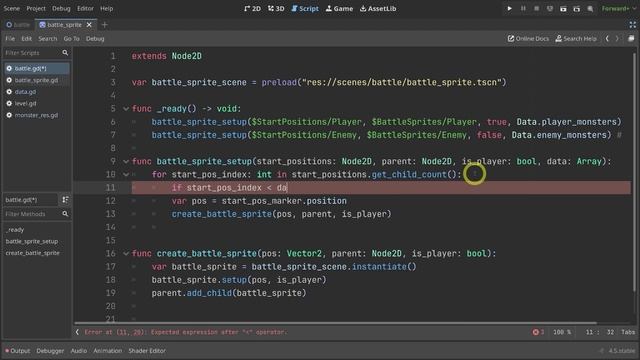Open the 100 % zoom level control
This screenshot has width=640, height=360.
click(562, 332)
